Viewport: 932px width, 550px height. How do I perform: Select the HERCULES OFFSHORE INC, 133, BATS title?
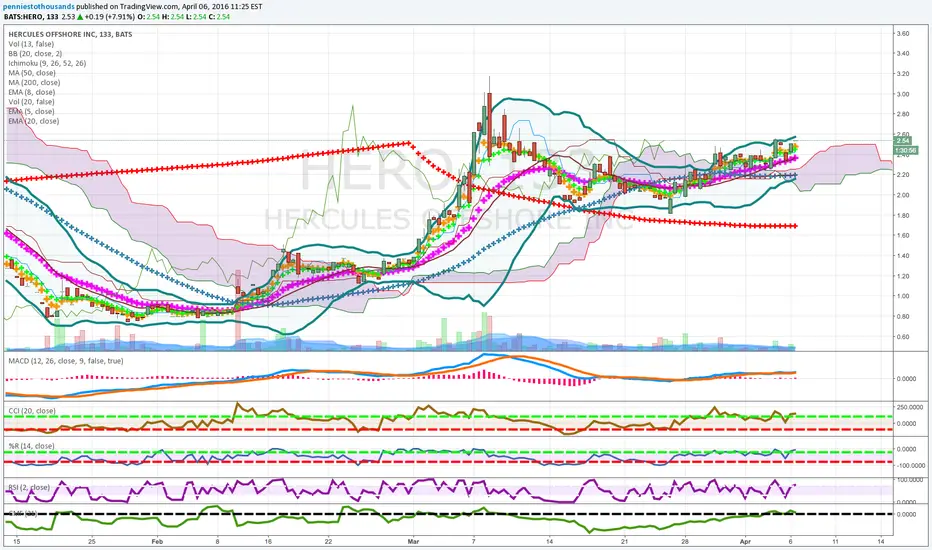point(70,34)
